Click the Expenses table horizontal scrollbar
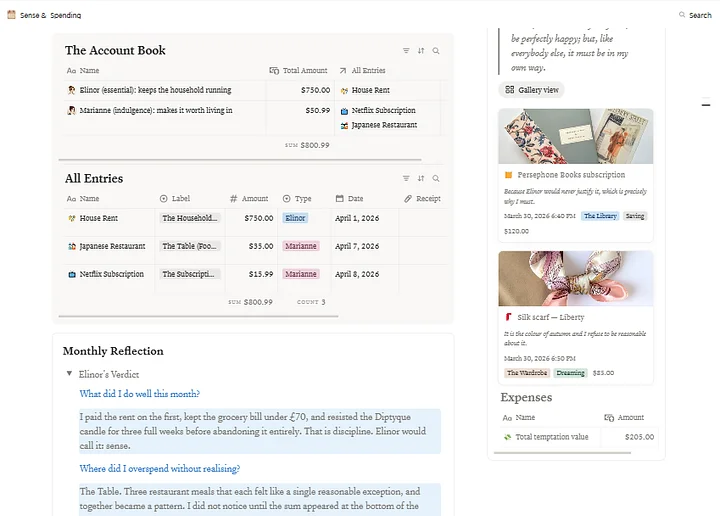This screenshot has height=516, width=720. click(x=562, y=453)
